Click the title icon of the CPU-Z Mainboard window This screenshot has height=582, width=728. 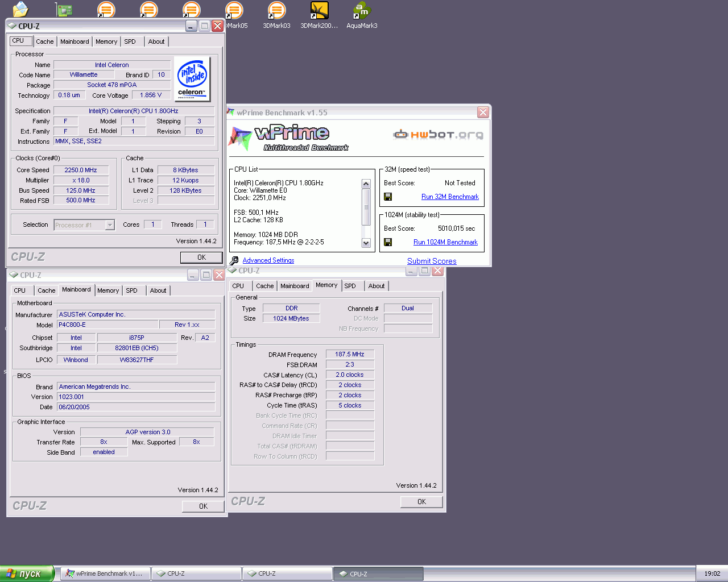(14, 275)
